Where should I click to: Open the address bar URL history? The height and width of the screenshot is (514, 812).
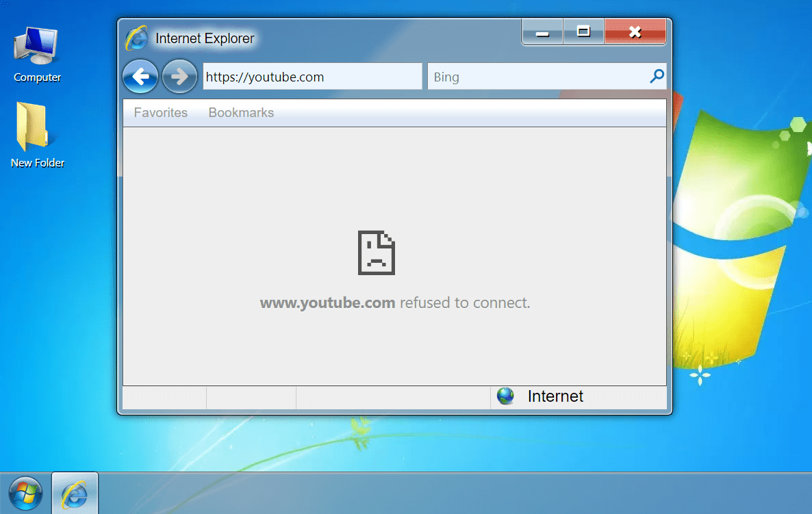click(x=312, y=77)
